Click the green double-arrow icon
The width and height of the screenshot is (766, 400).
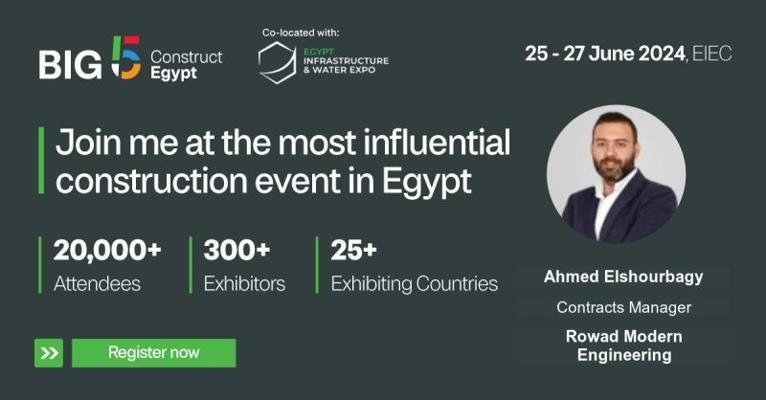point(49,353)
